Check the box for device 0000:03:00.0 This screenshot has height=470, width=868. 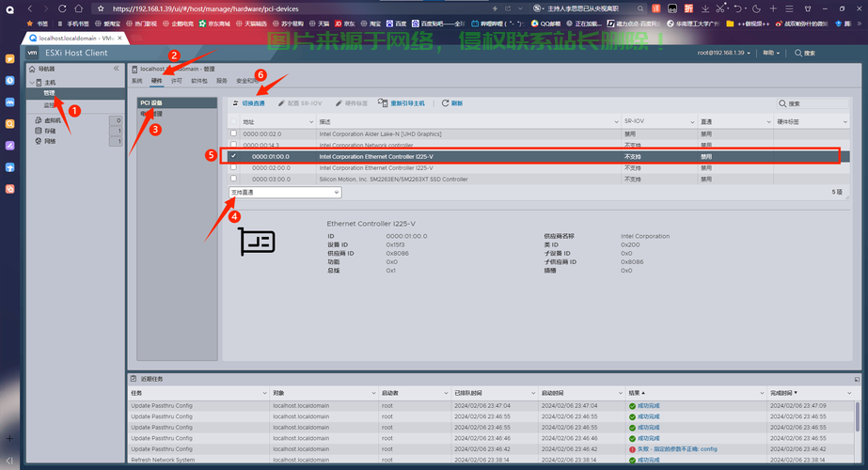(233, 179)
